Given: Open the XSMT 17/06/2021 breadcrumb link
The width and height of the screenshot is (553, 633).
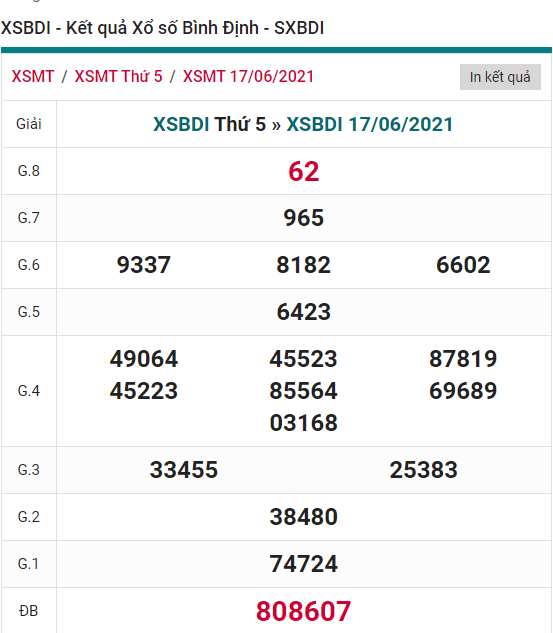Looking at the screenshot, I should pos(248,76).
